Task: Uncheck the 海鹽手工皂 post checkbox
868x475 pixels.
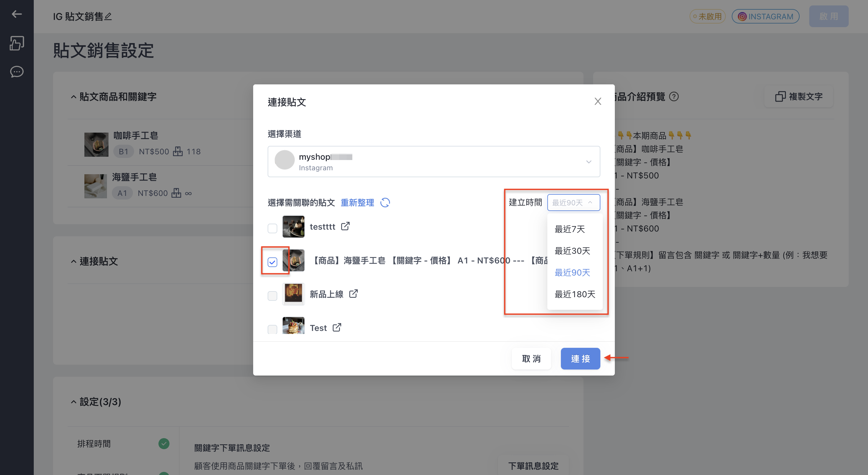Action: tap(272, 262)
